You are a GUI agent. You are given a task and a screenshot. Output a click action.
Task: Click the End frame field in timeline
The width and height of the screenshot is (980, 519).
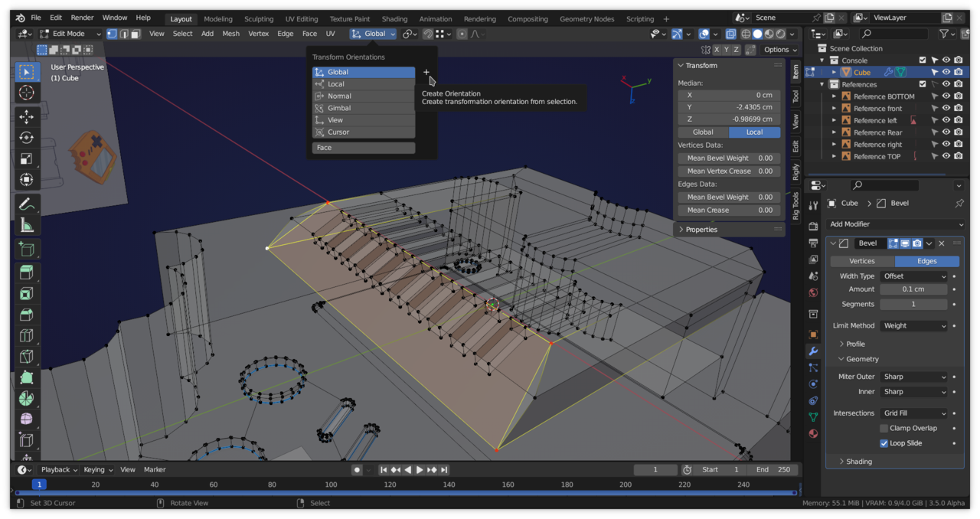pyautogui.click(x=773, y=470)
